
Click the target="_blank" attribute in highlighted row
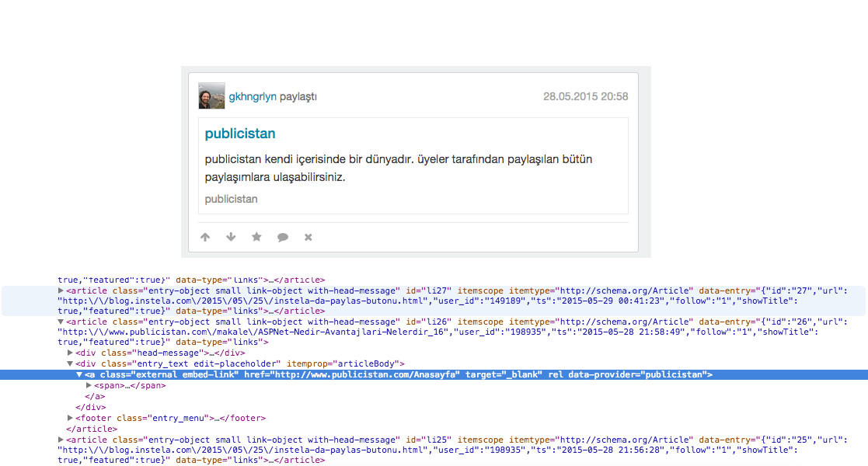point(504,374)
